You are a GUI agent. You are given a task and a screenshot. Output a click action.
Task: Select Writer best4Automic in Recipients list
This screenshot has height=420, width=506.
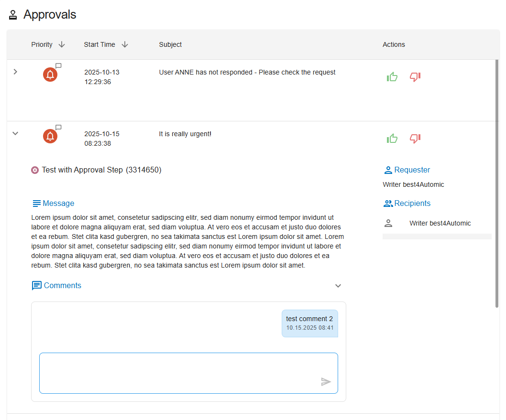[x=440, y=223]
